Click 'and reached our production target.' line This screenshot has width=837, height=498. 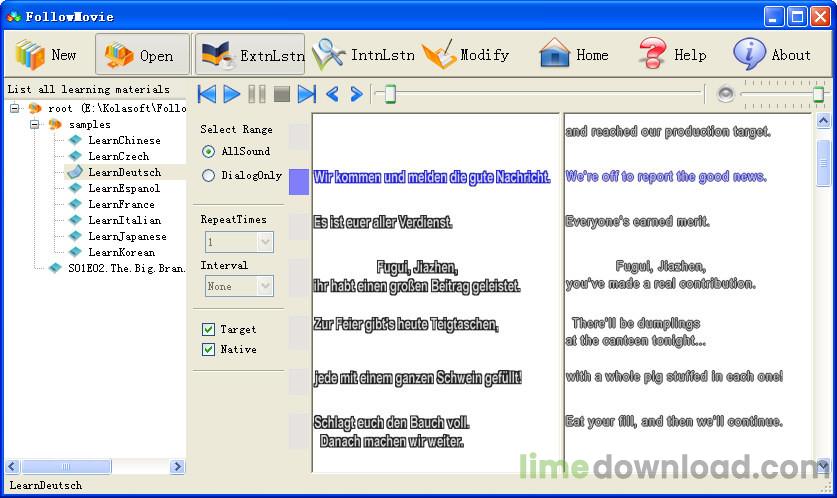[x=668, y=131]
